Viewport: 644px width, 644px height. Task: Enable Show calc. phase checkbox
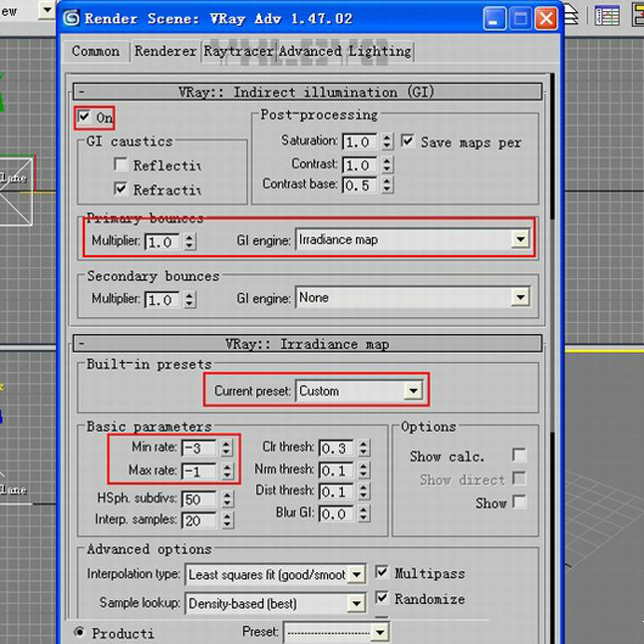[x=519, y=455]
